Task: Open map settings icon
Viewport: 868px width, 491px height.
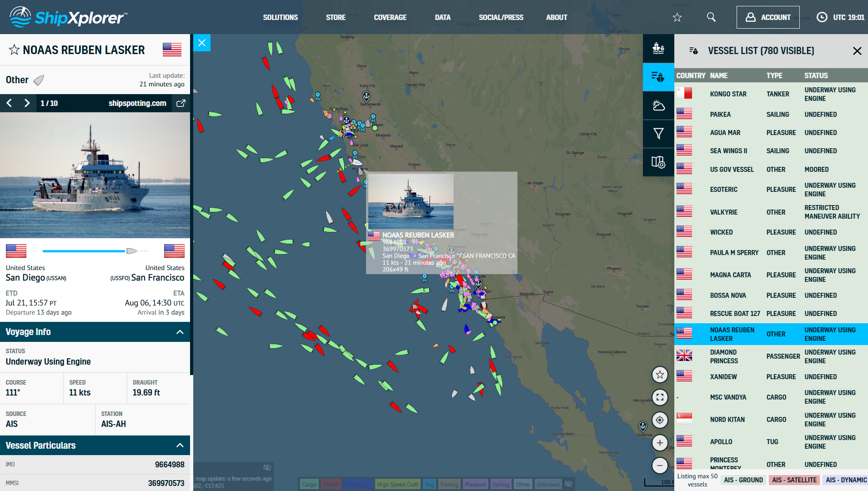Action: [658, 162]
